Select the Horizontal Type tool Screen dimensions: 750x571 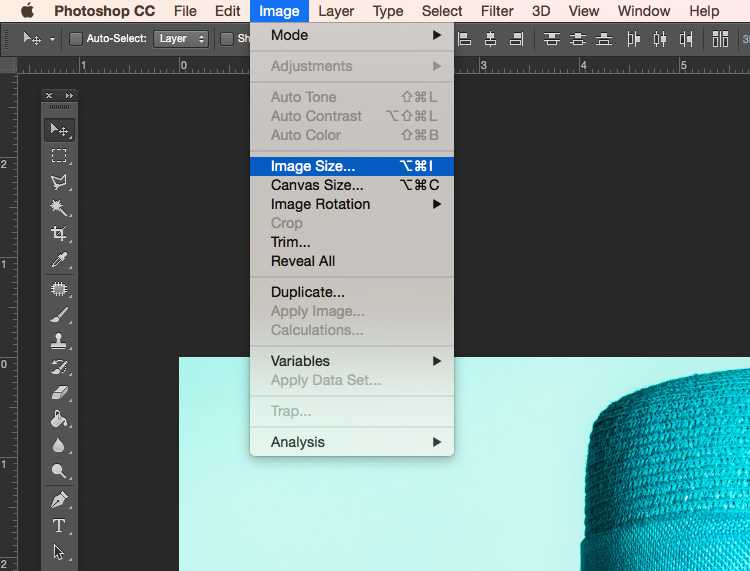59,526
